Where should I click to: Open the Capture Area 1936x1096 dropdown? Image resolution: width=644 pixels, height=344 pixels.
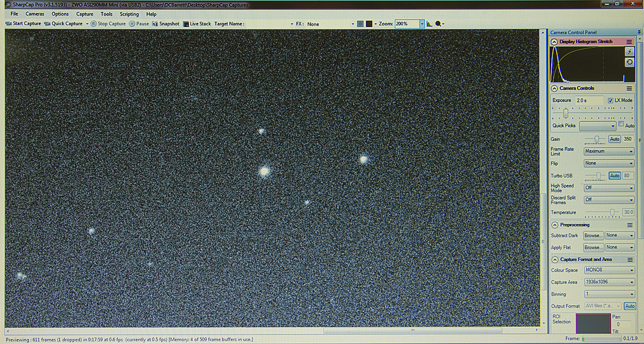coord(609,282)
